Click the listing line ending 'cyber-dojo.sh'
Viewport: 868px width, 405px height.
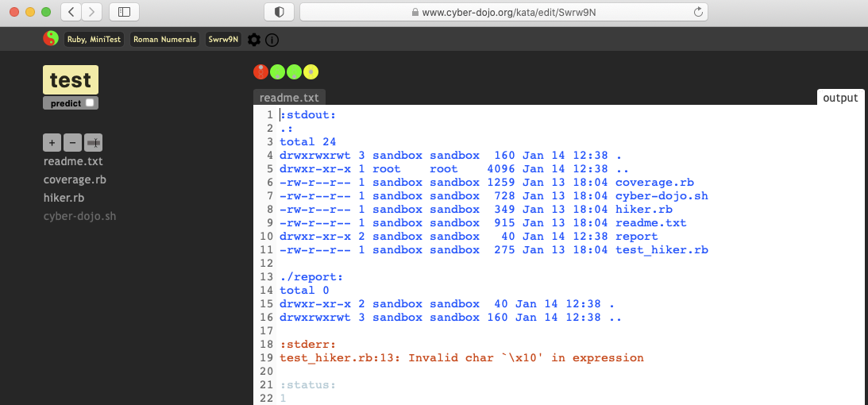[x=494, y=196]
